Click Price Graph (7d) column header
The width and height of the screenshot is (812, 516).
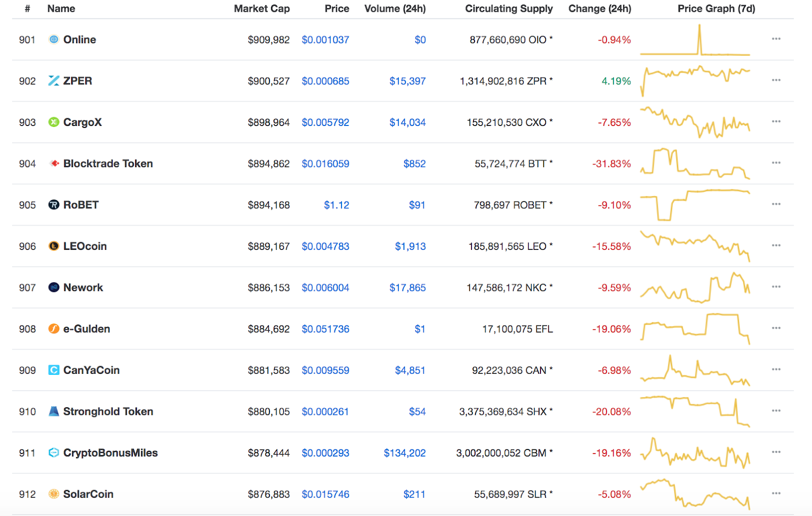pyautogui.click(x=716, y=9)
